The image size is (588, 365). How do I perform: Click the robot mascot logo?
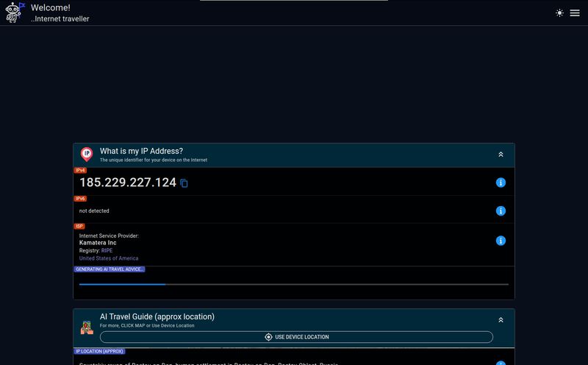[x=15, y=13]
